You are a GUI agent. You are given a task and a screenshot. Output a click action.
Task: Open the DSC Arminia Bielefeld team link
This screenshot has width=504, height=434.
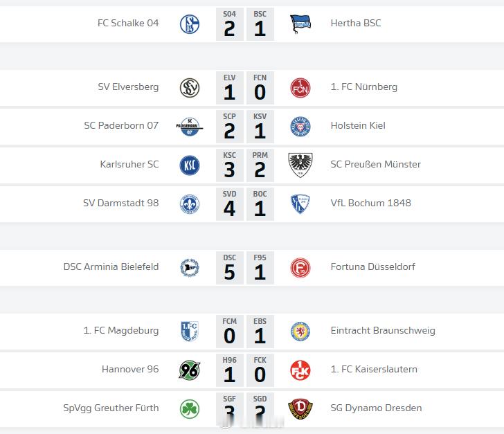pyautogui.click(x=111, y=266)
